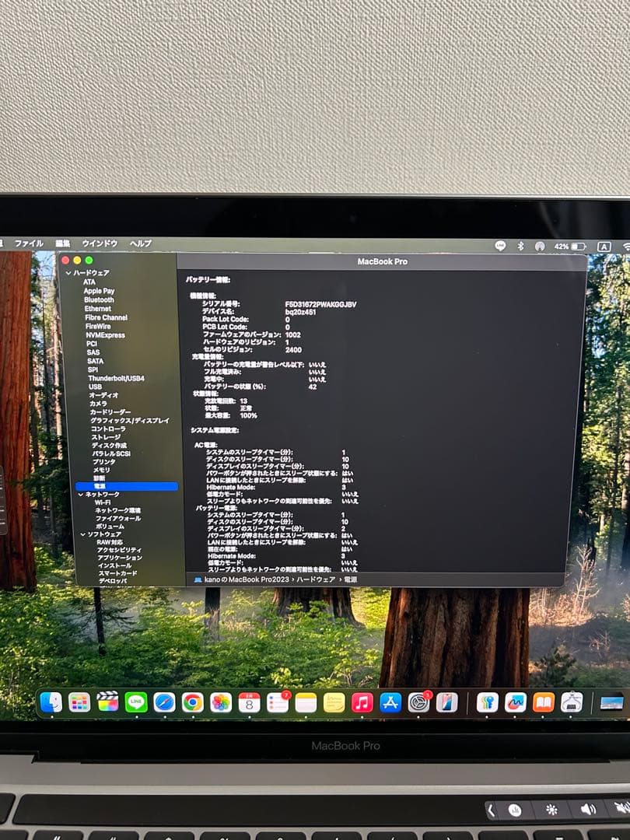The height and width of the screenshot is (840, 630).
Task: Collapse the ネットワーク section in the sidebar
Action: tap(82, 495)
